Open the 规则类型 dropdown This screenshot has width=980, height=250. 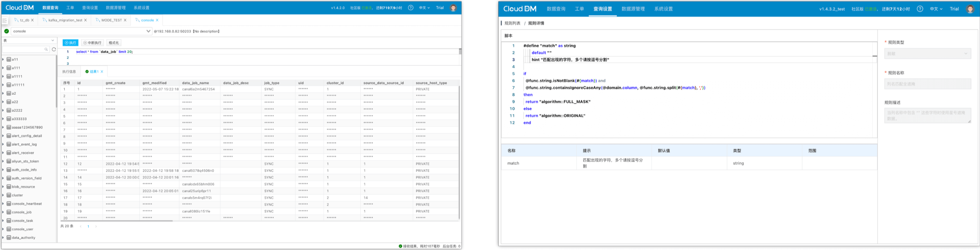927,54
